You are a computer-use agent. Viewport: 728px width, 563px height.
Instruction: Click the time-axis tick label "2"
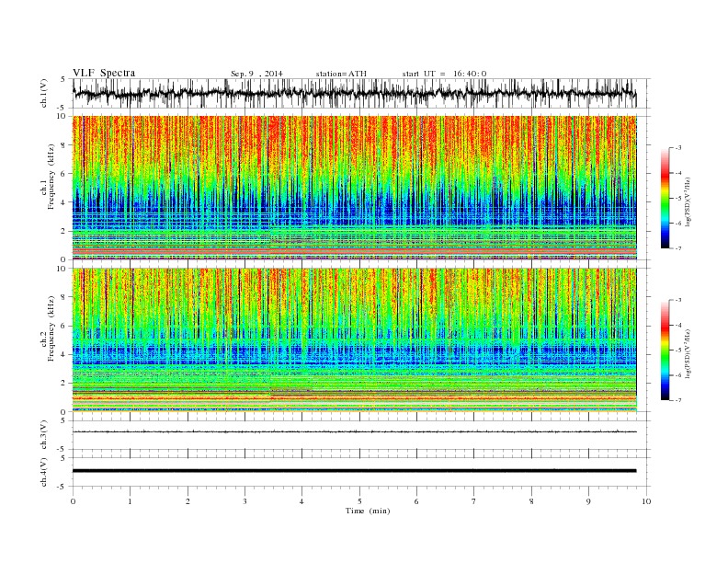click(188, 501)
